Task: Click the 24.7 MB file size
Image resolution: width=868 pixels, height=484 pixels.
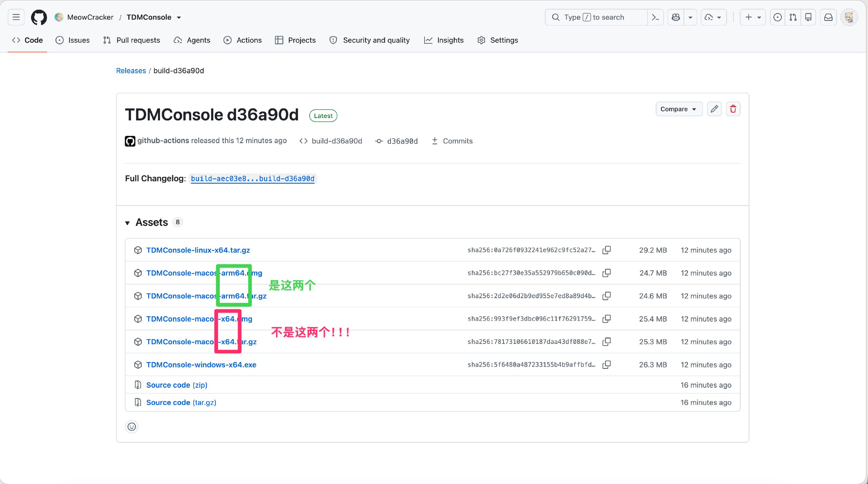Action: pyautogui.click(x=653, y=273)
